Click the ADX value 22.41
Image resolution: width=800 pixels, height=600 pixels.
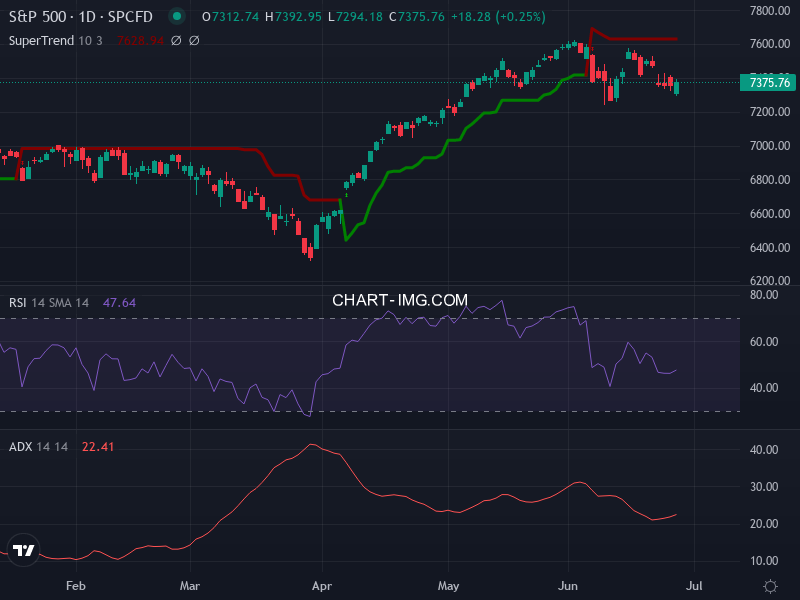coord(98,447)
